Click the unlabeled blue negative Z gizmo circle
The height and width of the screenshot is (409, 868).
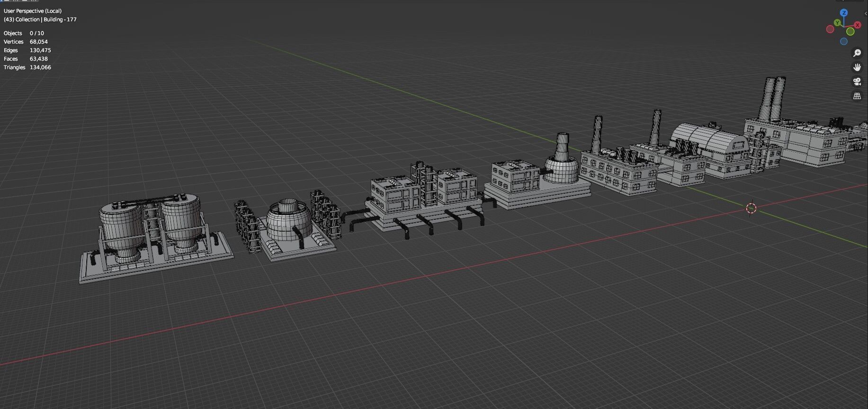(x=844, y=42)
